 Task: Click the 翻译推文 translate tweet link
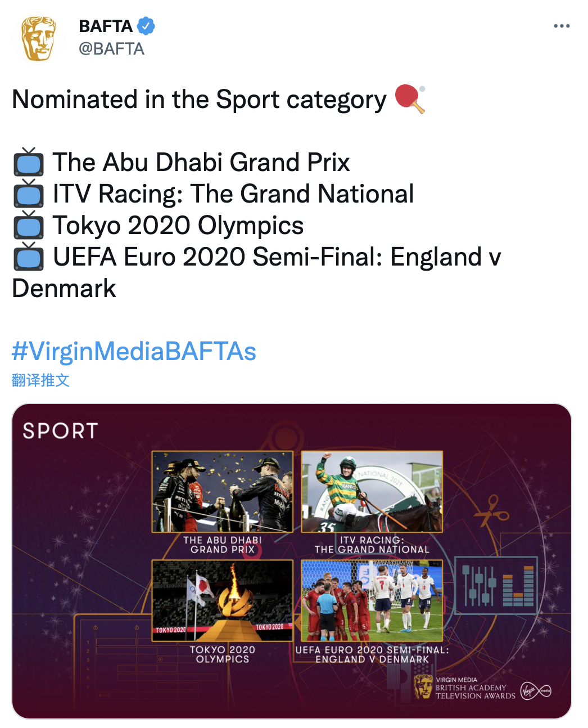click(x=40, y=380)
